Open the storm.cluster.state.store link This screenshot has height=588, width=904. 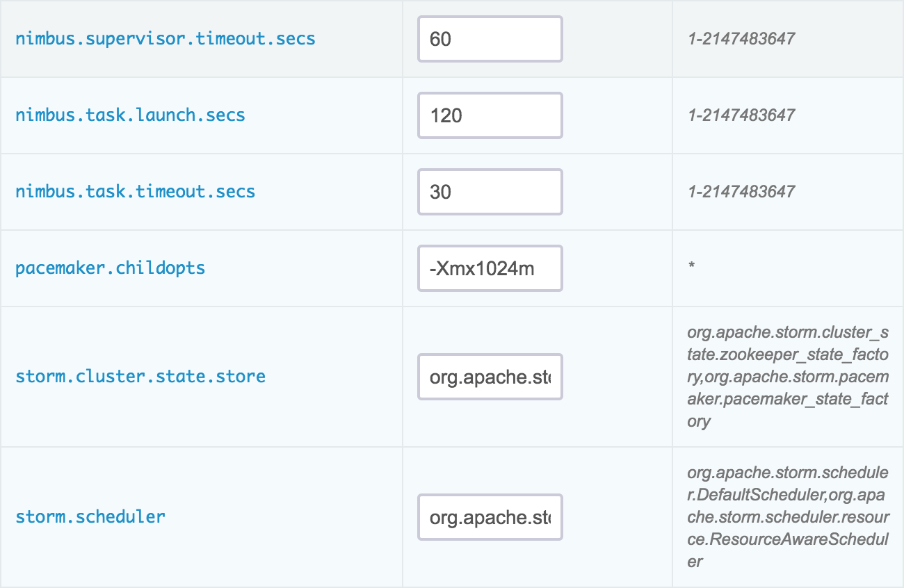tap(140, 377)
